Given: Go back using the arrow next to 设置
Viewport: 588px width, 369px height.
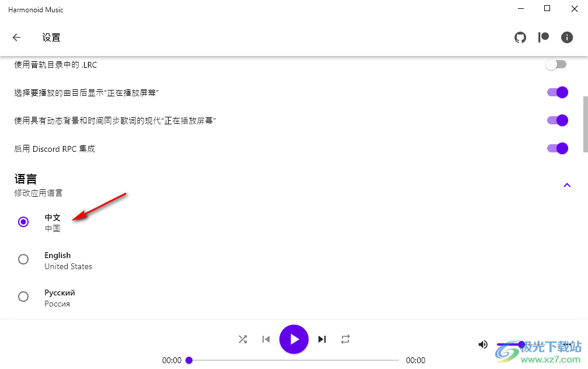Looking at the screenshot, I should 16,37.
